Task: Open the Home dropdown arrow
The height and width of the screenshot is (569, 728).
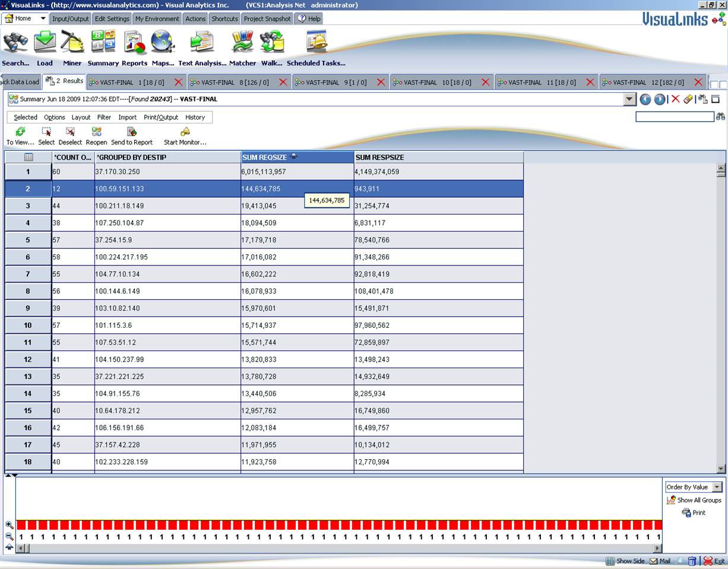Action: (43, 18)
